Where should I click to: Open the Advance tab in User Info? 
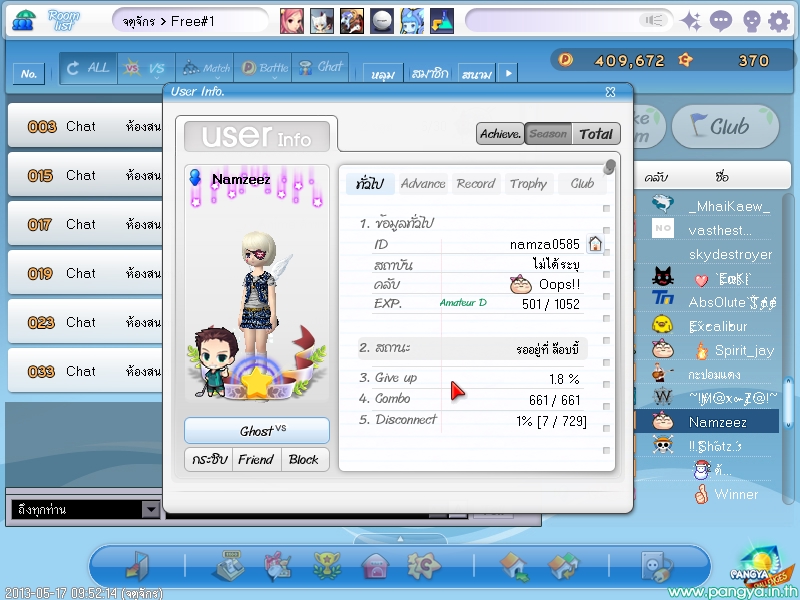pyautogui.click(x=423, y=184)
